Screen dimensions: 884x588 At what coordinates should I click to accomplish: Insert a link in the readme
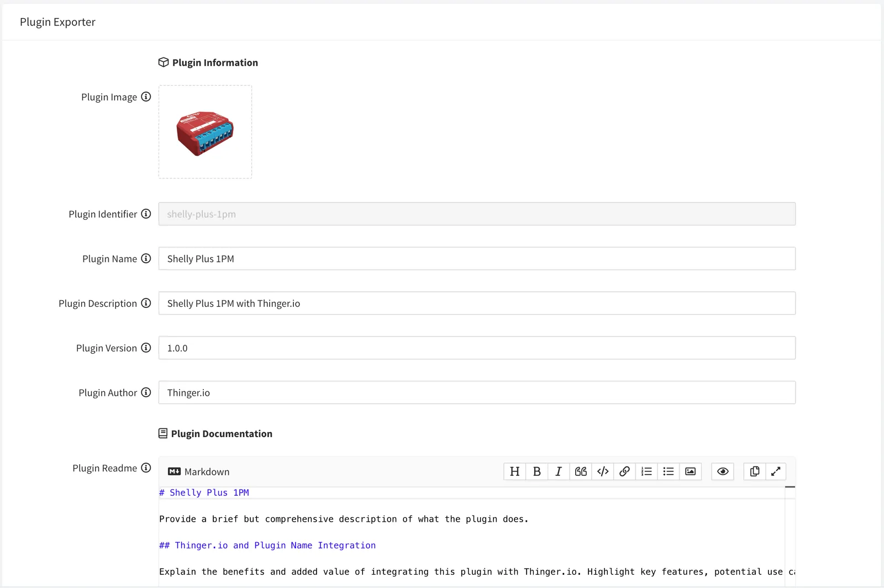[624, 471]
